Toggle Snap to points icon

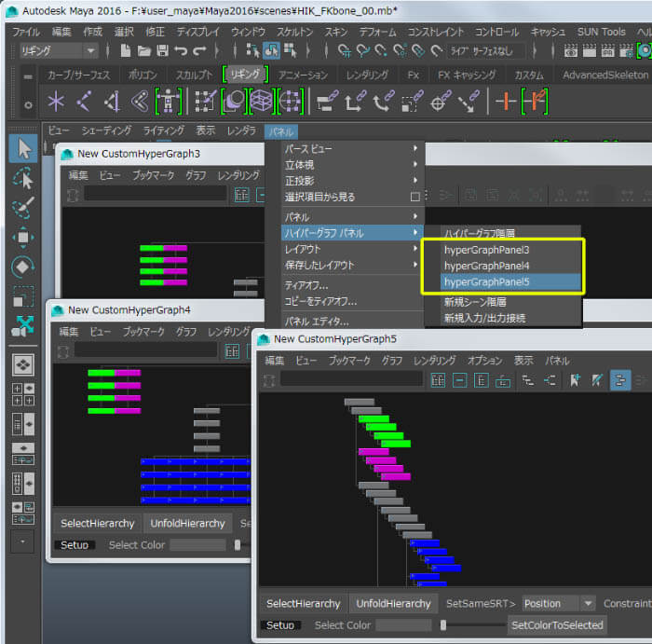point(381,50)
